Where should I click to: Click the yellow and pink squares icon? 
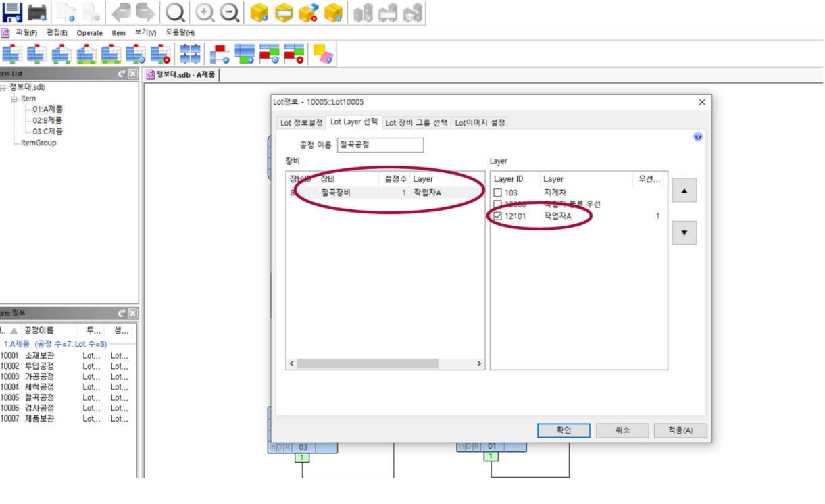pyautogui.click(x=323, y=54)
